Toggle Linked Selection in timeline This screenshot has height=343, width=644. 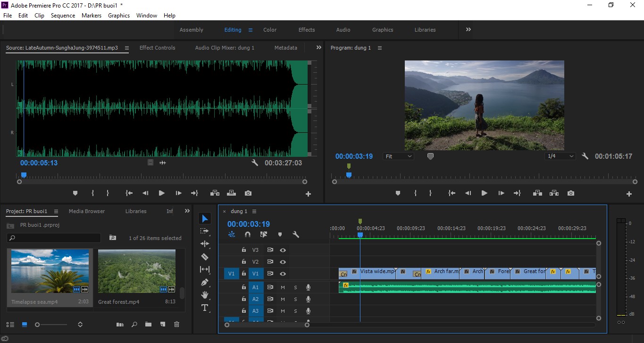[264, 234]
